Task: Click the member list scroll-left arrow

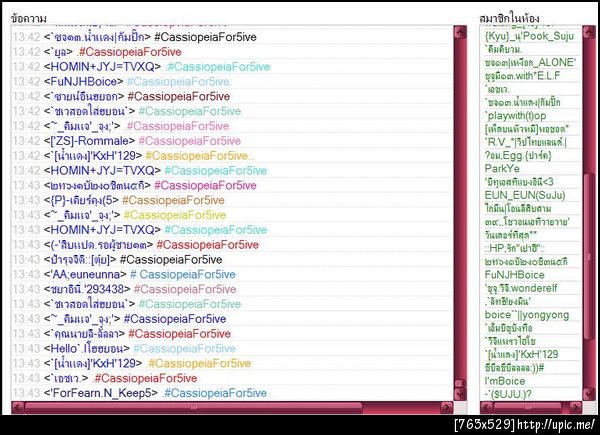Action: pyautogui.click(x=487, y=408)
